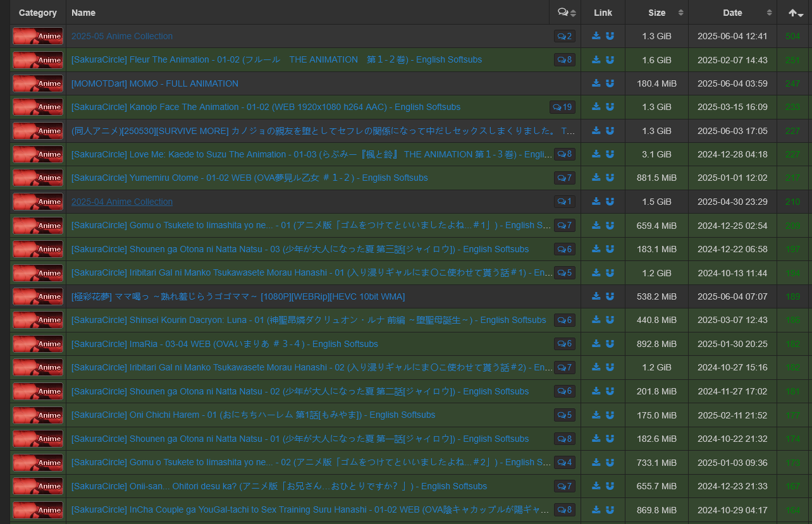Download torrent for Shinsei Kourin Dacryon row

pos(596,320)
